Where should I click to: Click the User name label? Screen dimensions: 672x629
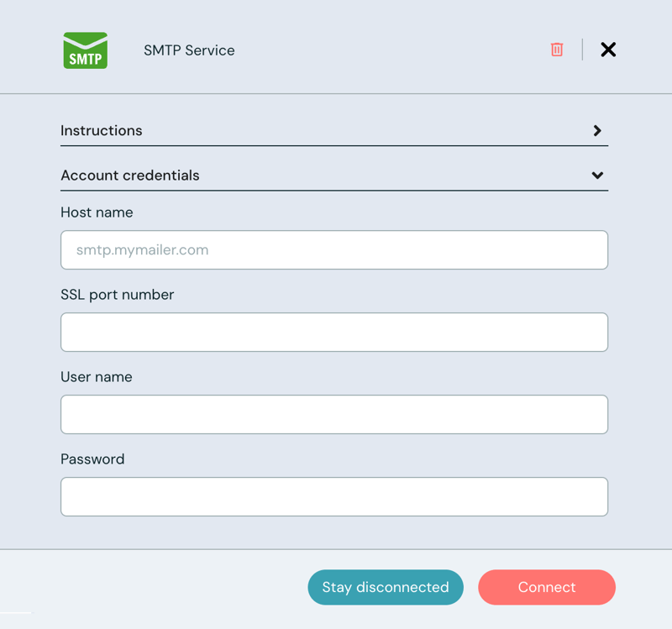tap(97, 377)
